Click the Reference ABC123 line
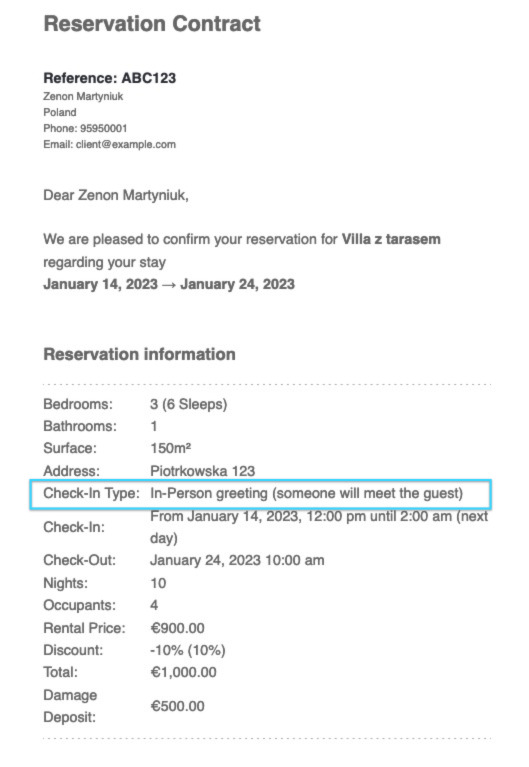This screenshot has height=767, width=529. [110, 78]
